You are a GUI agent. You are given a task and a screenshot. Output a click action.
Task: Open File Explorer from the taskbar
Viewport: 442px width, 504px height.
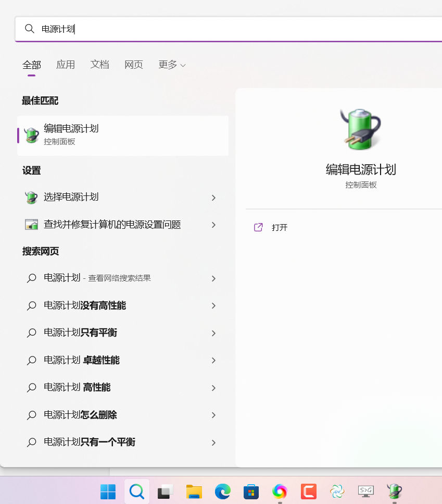194,491
